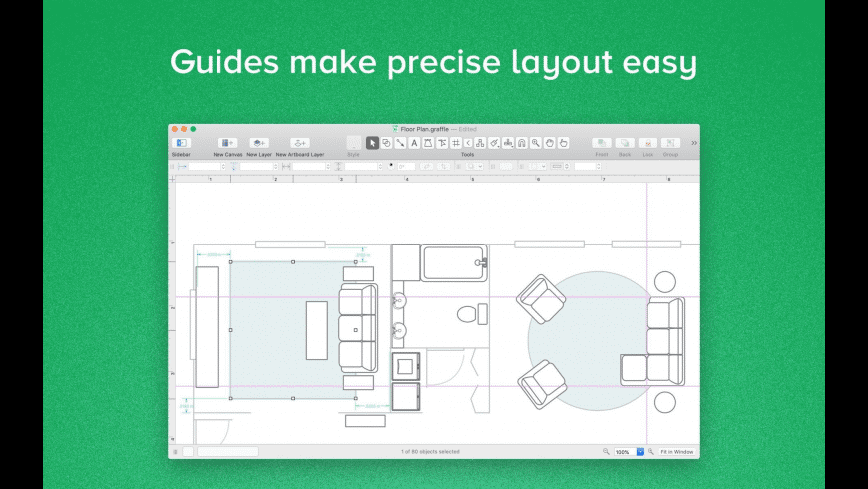Click the Send to Back button
This screenshot has width=868, height=489.
coord(625,143)
